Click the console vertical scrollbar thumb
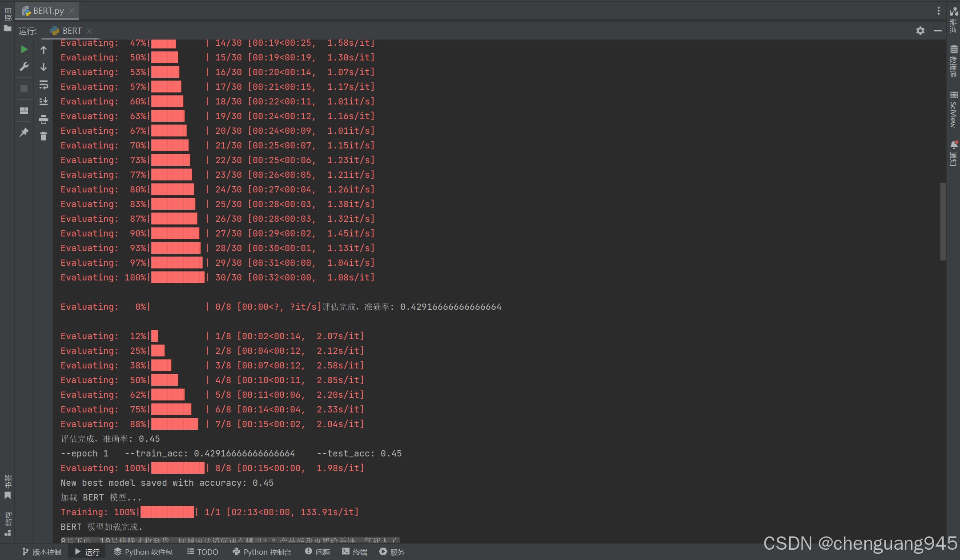Viewport: 960px width, 560px height. (943, 221)
